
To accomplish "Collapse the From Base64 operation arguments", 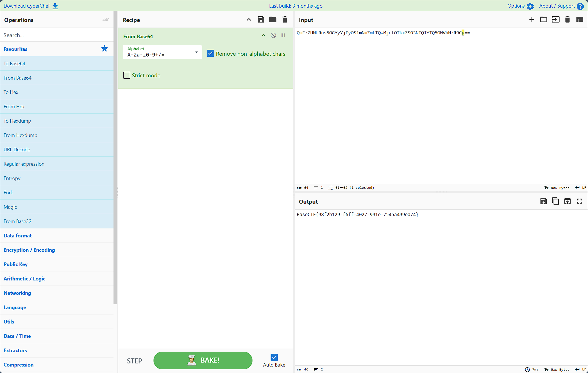I will pyautogui.click(x=264, y=35).
